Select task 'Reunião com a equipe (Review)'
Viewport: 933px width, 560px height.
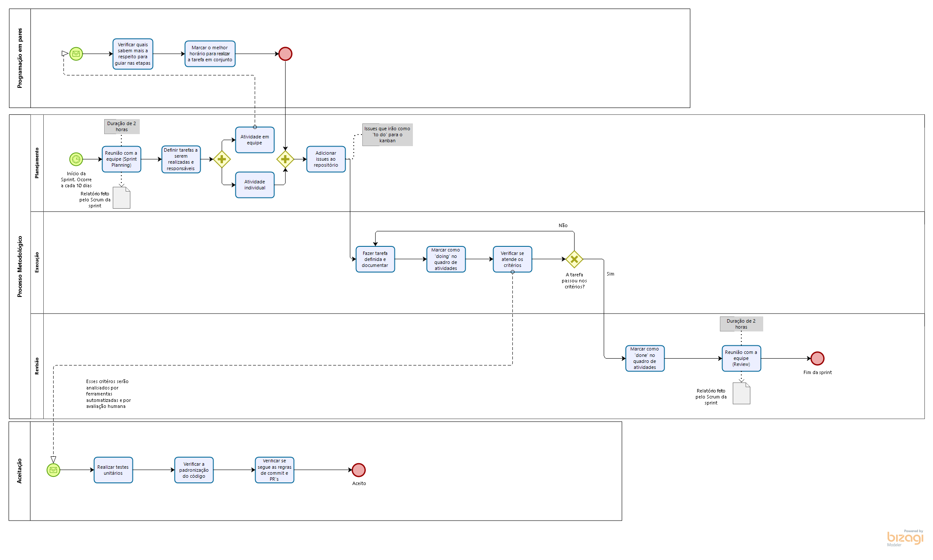tap(741, 359)
